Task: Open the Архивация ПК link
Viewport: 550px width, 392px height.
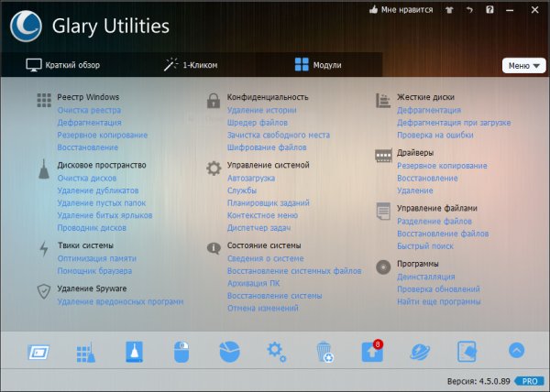Action: point(253,283)
